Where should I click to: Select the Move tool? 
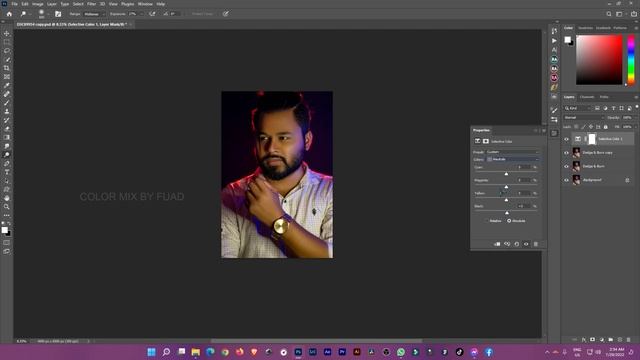coord(7,33)
